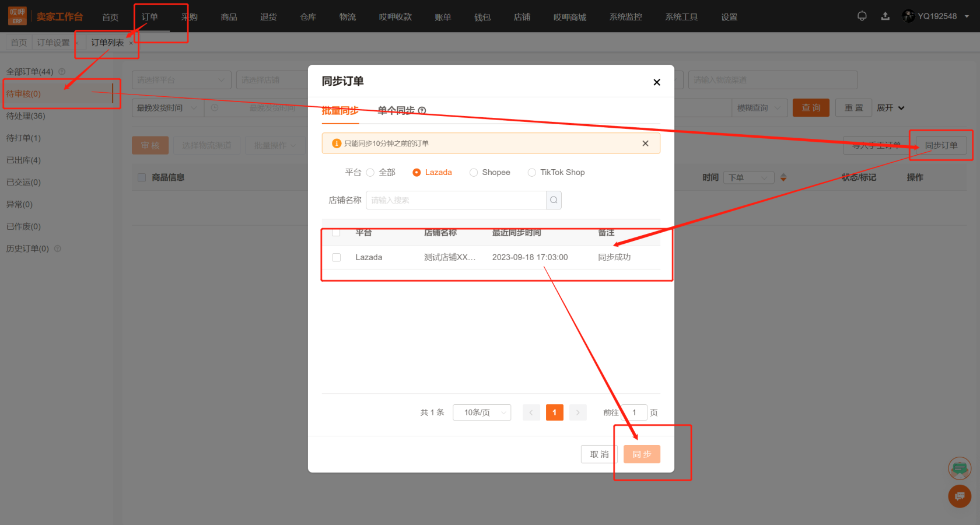Click the orange ERP logo icon
This screenshot has height=525, width=980.
point(17,16)
